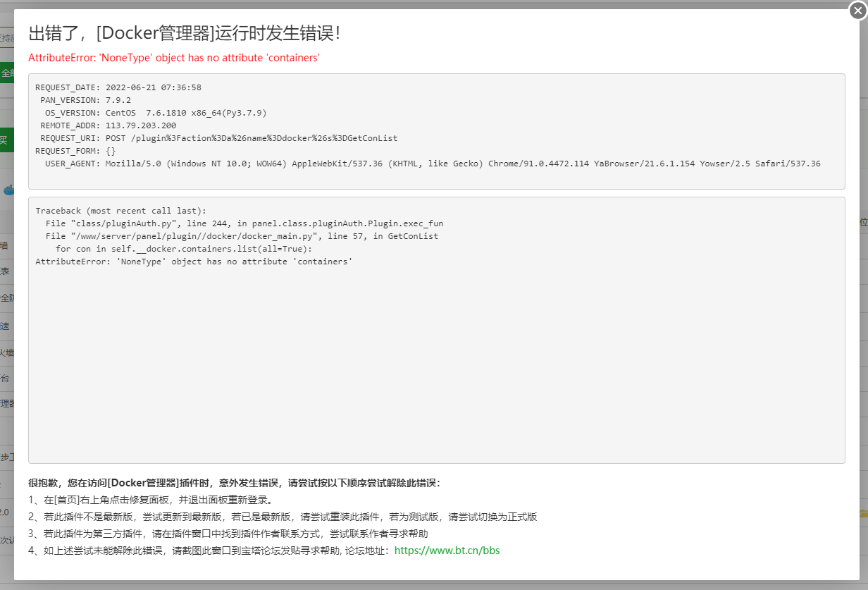868x590 pixels.
Task: Close the Docker manager error dialog
Action: (857, 11)
